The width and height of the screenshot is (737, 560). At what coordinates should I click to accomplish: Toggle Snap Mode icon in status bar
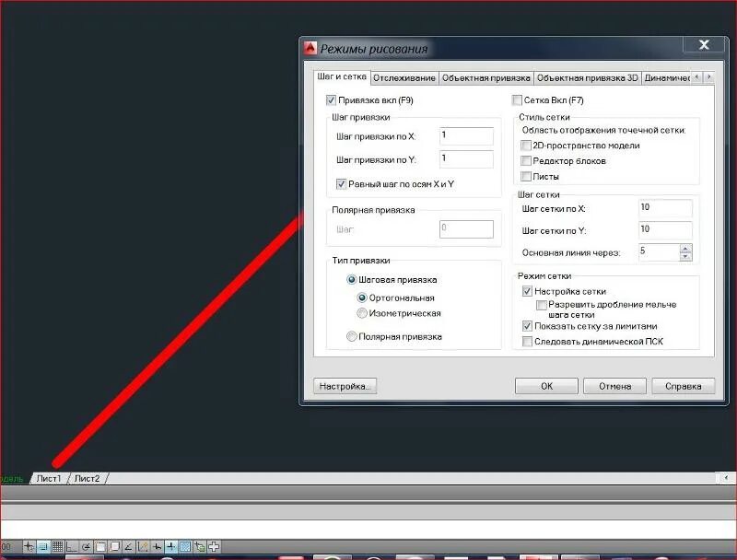(x=43, y=546)
